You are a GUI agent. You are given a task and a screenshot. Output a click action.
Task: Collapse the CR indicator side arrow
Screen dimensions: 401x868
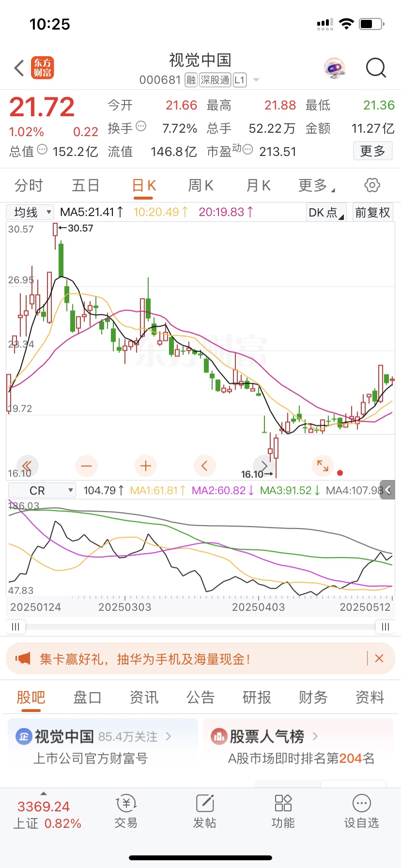coord(387,490)
